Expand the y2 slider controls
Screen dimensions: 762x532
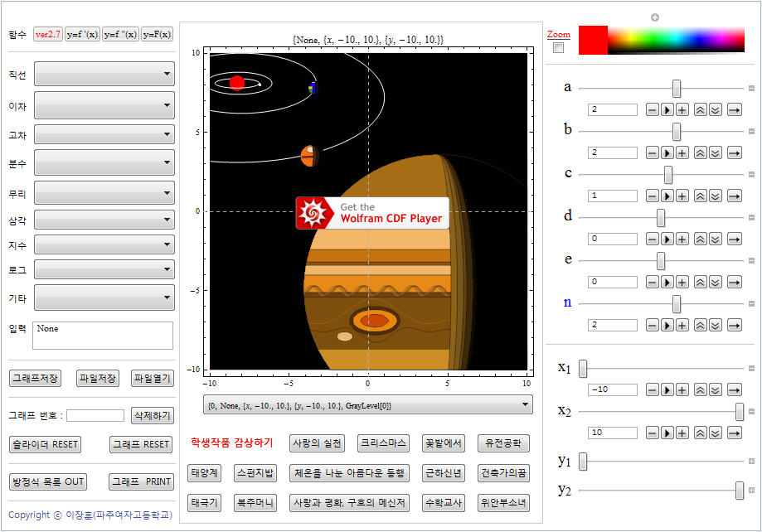point(751,491)
